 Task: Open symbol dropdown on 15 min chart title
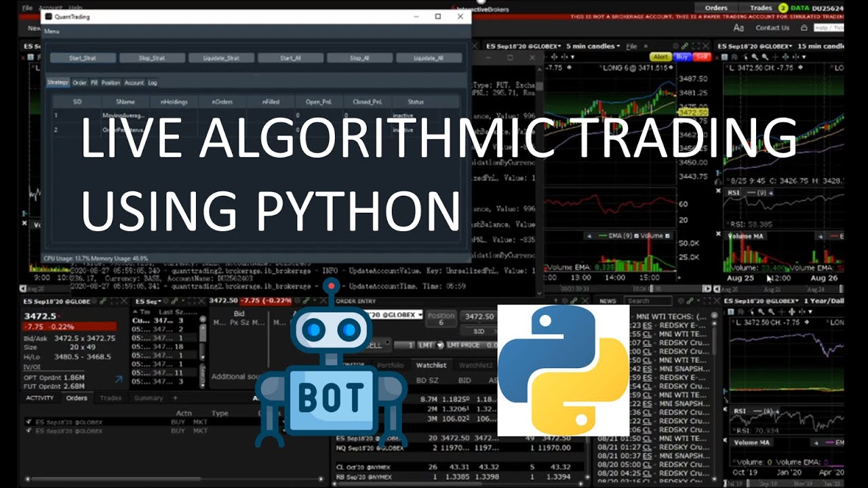tap(791, 46)
